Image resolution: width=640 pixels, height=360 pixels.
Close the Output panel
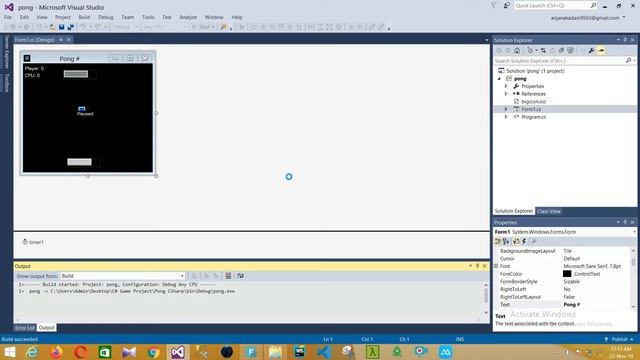coord(484,266)
